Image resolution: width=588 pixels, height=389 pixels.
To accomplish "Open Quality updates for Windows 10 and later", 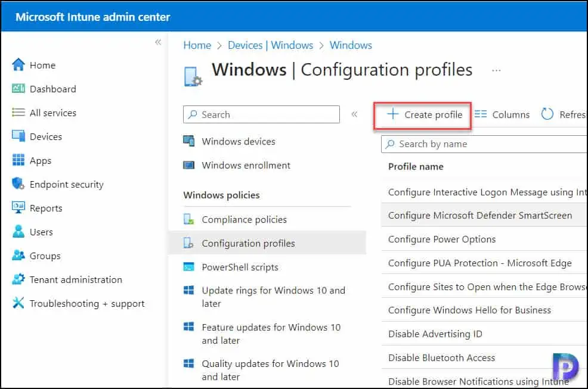I will tap(270, 370).
